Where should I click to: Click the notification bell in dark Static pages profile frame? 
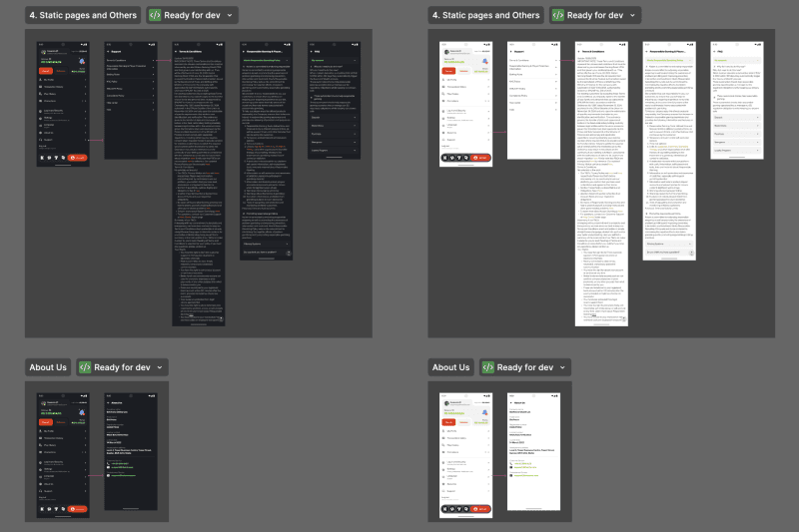pos(82,62)
